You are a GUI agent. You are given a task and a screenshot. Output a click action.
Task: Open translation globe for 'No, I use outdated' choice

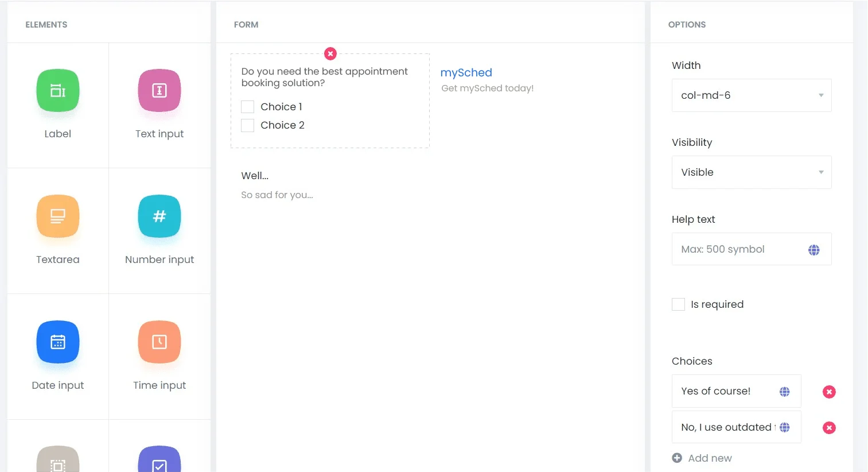pyautogui.click(x=785, y=427)
